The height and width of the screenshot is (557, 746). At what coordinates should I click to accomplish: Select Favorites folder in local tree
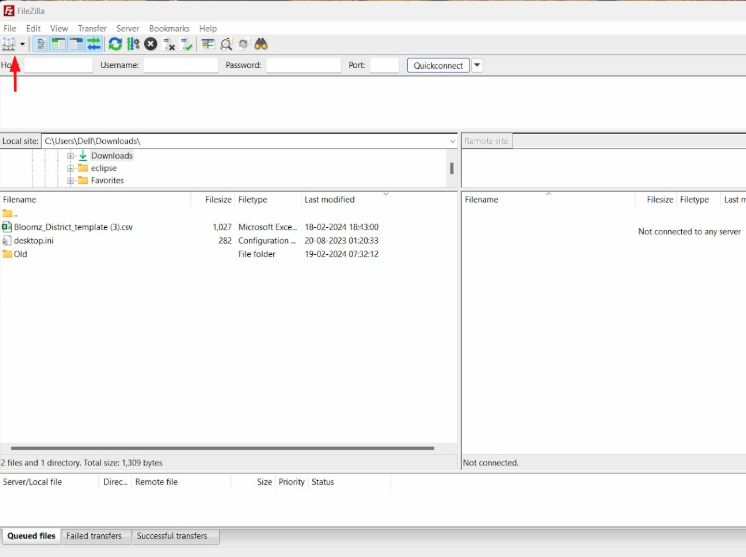[108, 181]
